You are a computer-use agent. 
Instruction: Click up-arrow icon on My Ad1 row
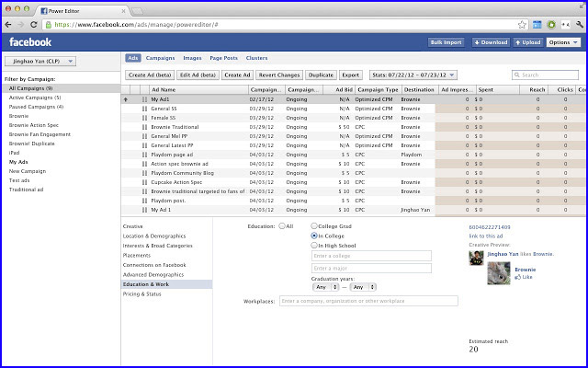[126, 99]
